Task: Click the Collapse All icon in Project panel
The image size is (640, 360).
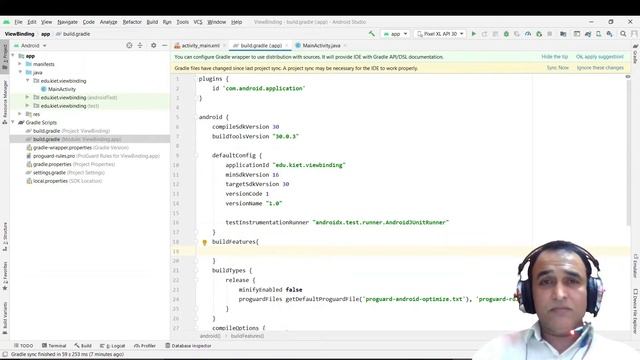Action: coord(140,45)
